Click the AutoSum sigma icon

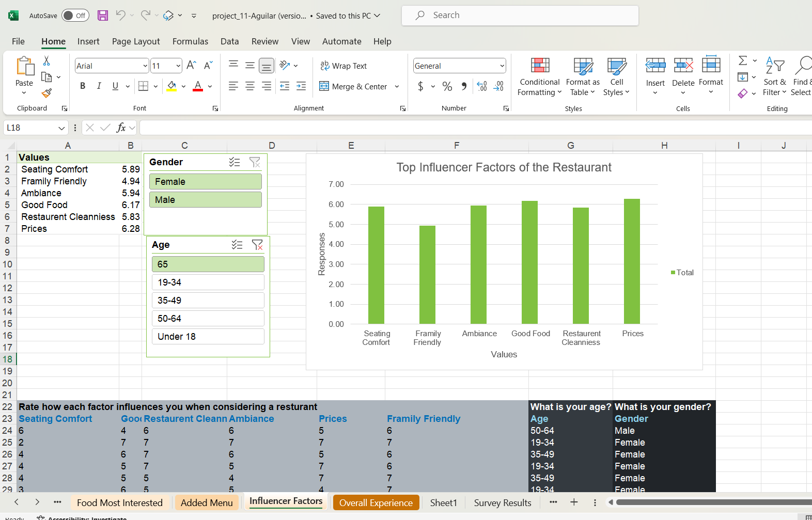coord(743,60)
